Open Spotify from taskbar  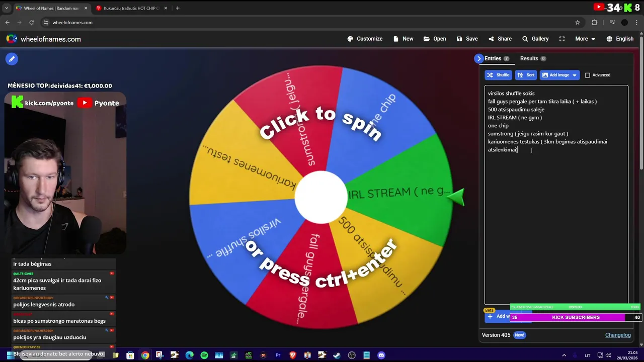(x=204, y=355)
